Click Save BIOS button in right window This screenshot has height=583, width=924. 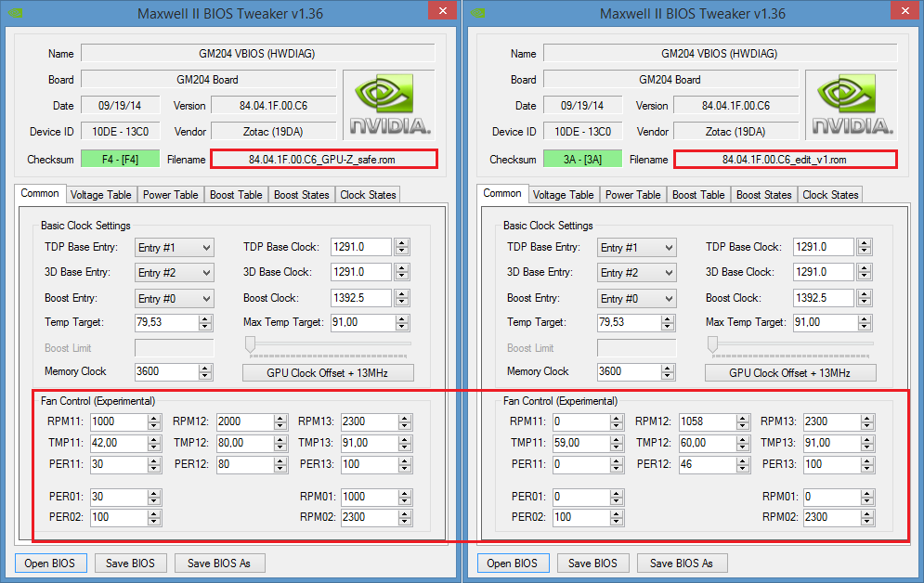(x=592, y=563)
